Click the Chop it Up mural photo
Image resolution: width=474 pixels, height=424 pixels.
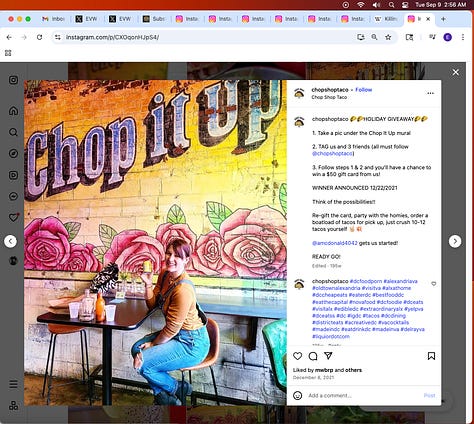(155, 243)
